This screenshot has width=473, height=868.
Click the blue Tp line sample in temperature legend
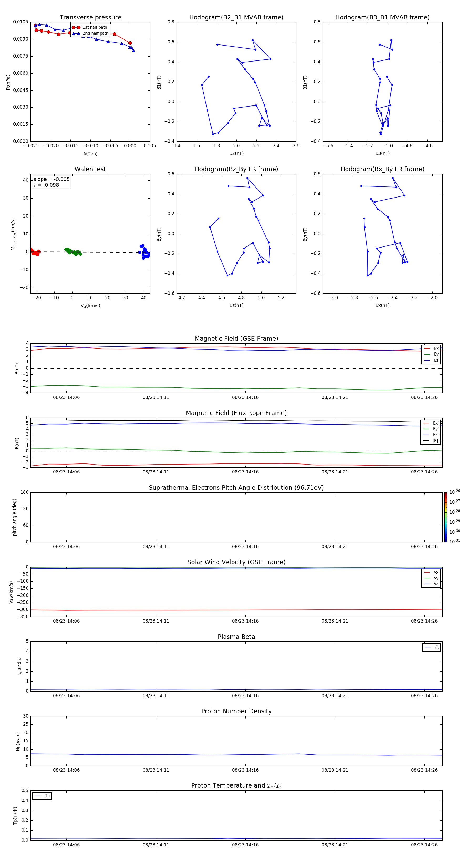point(38,796)
